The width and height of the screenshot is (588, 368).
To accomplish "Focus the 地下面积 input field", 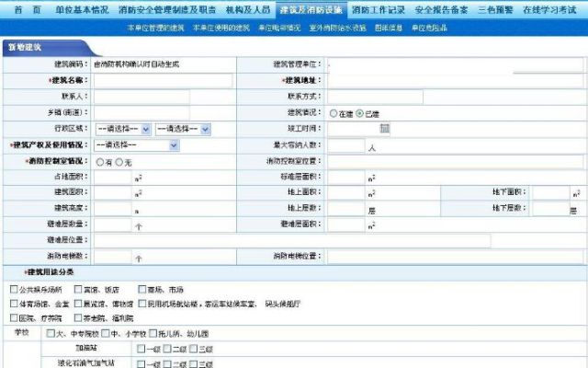I will [551, 193].
